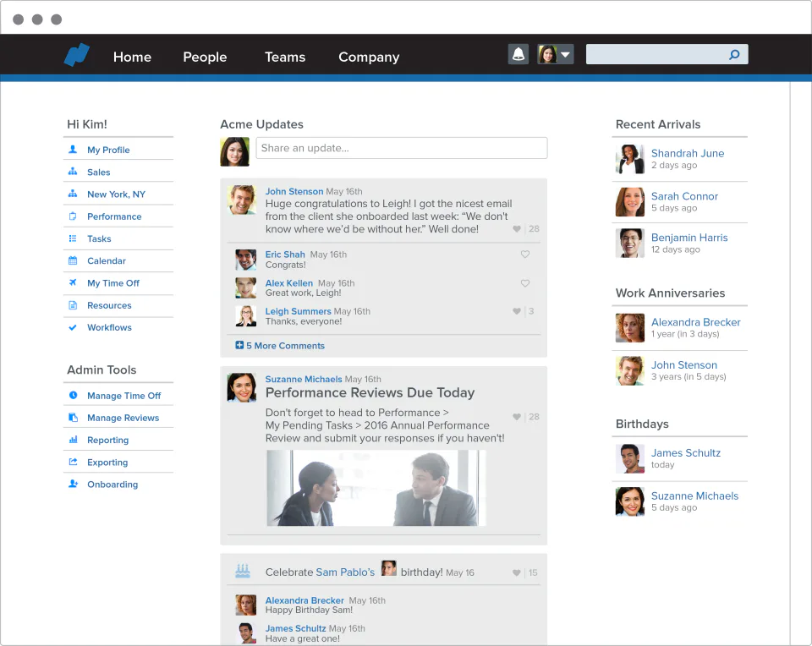
Task: Open the profile avatar dropdown
Action: (x=555, y=53)
